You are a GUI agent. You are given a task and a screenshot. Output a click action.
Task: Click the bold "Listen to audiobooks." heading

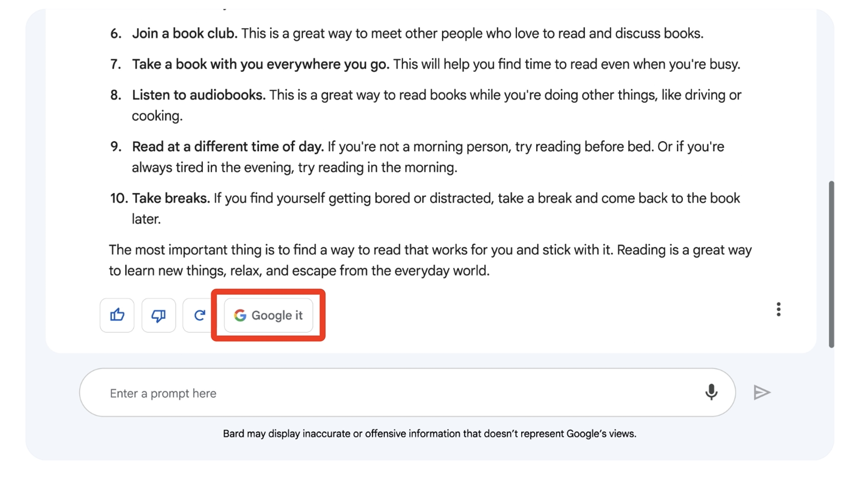[199, 95]
